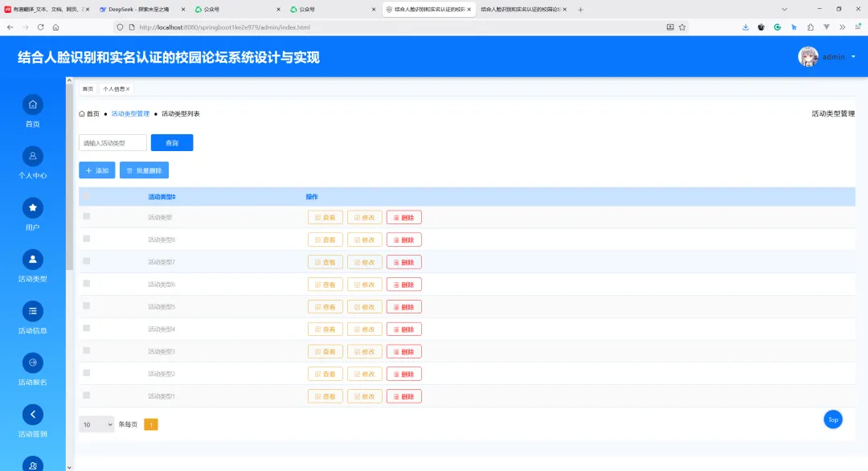Open 首页 from the left sidebar
Image resolution: width=868 pixels, height=471 pixels.
coord(33,111)
